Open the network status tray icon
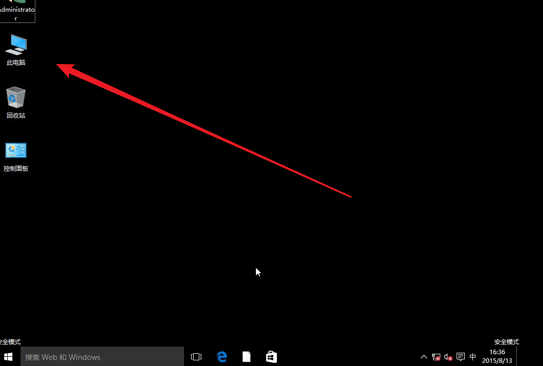This screenshot has height=366, width=543. tap(436, 357)
